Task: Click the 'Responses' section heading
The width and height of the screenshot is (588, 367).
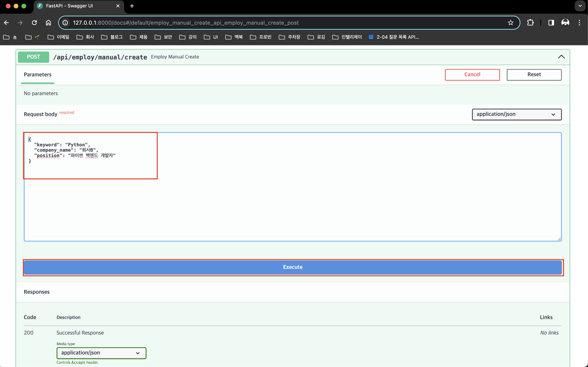Action: pos(37,292)
